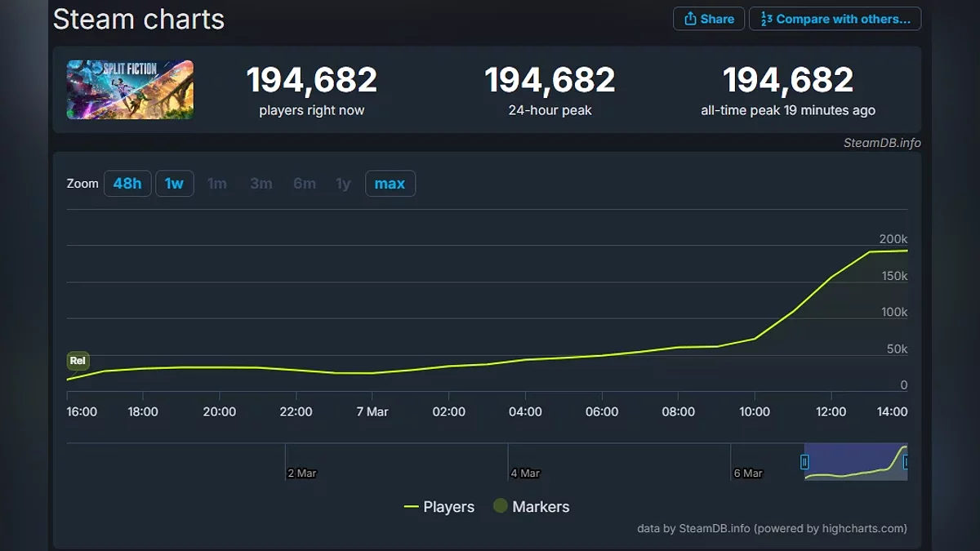Toggle the Players series in legend
This screenshot has height=551, width=980.
[439, 507]
